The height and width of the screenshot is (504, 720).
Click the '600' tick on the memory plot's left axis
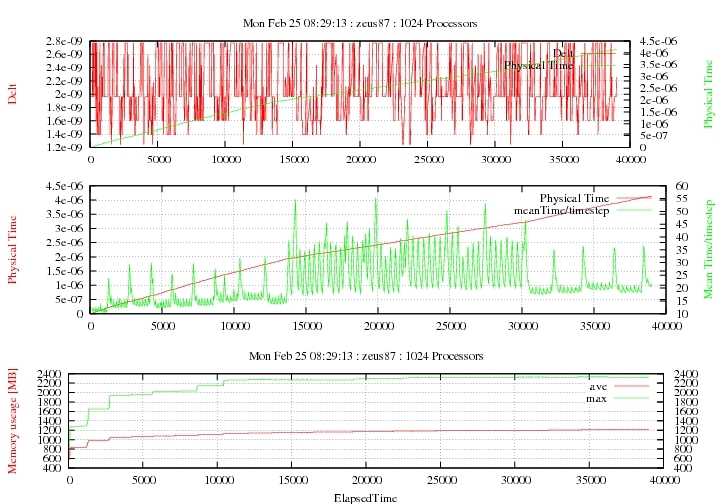[52, 459]
